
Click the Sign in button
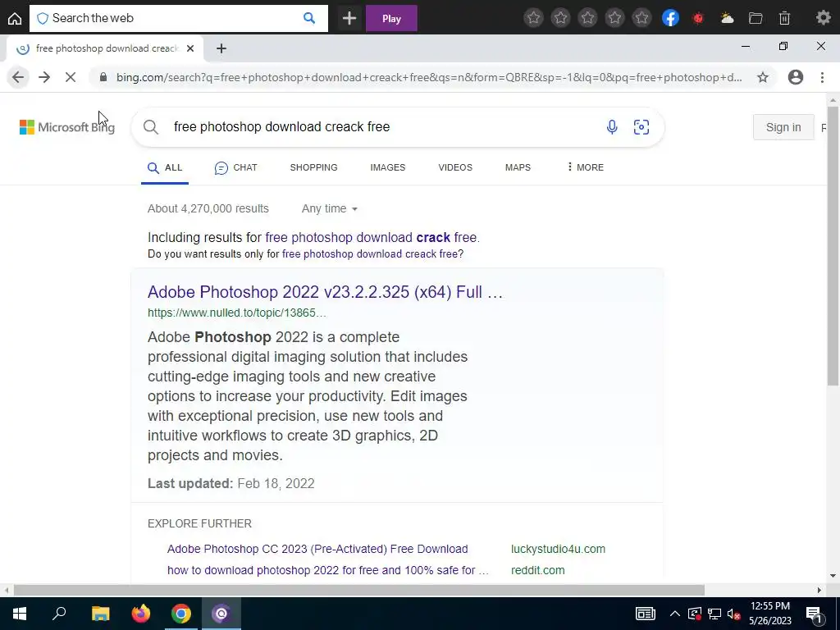pos(783,127)
